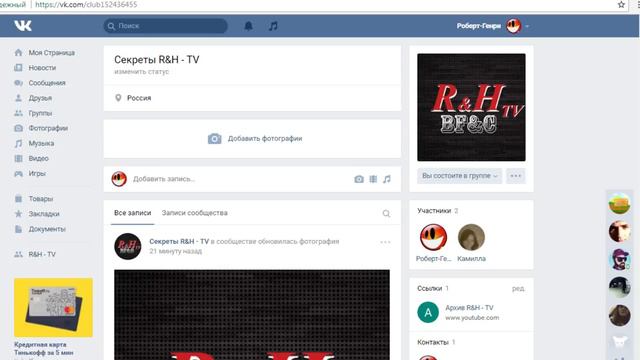Attach audio via note icon in post box
The image size is (640, 360).
click(387, 179)
